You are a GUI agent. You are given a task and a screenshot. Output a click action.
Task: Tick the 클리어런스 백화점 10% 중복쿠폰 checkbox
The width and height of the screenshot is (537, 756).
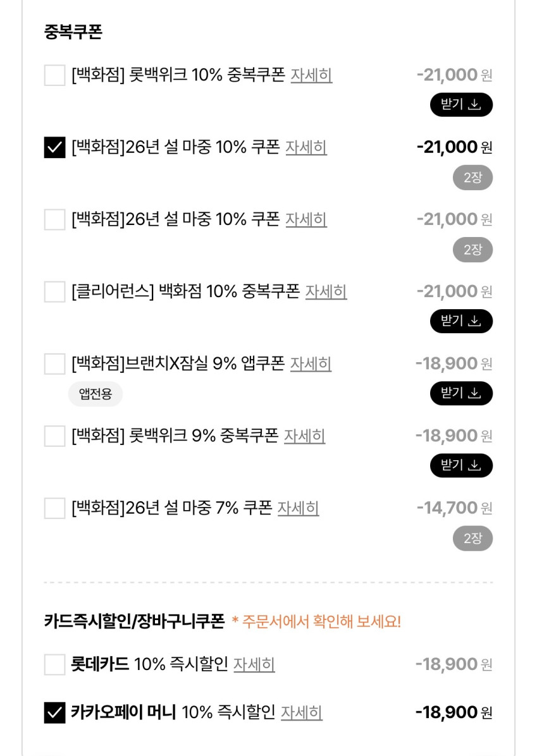pyautogui.click(x=55, y=291)
